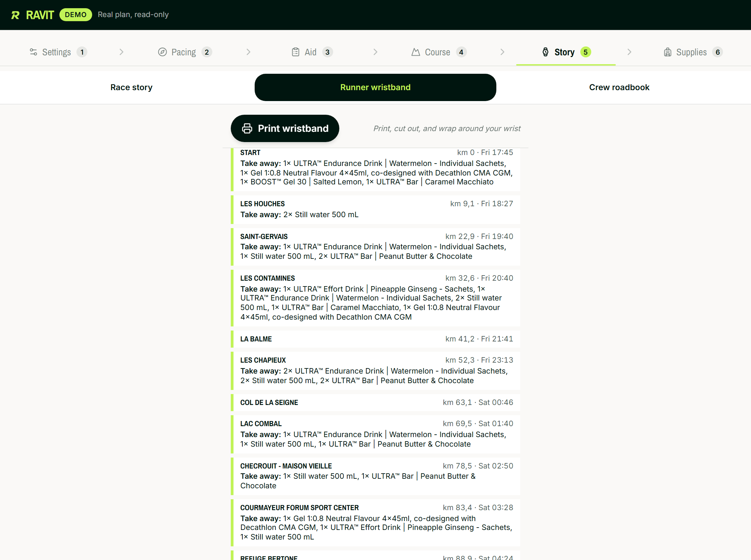751x560 pixels.
Task: Click the Print wristband button
Action: [x=285, y=128]
